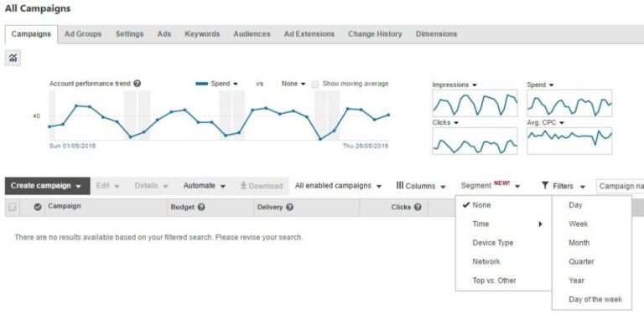Select Top vs. Other segment
The width and height of the screenshot is (644, 319).
pos(503,280)
